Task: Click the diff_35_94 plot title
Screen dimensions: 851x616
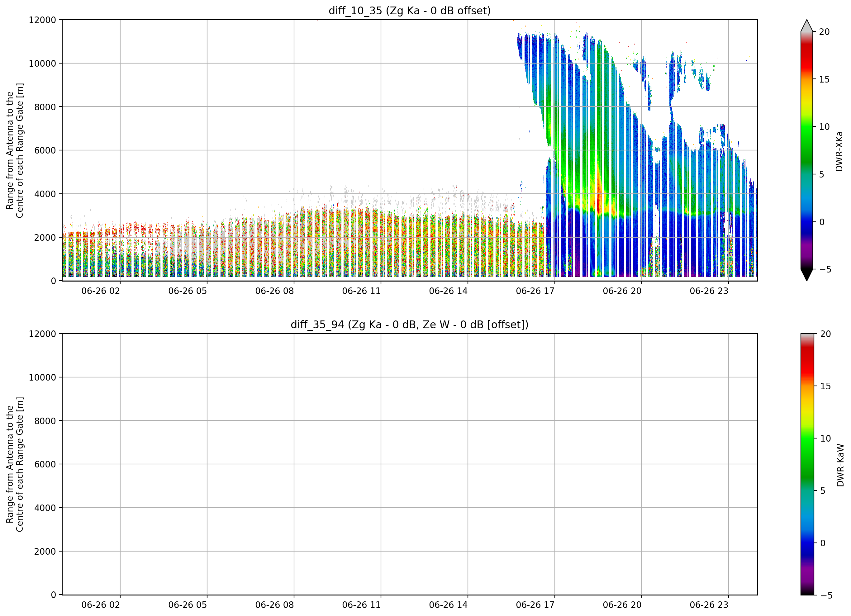Action: click(409, 325)
